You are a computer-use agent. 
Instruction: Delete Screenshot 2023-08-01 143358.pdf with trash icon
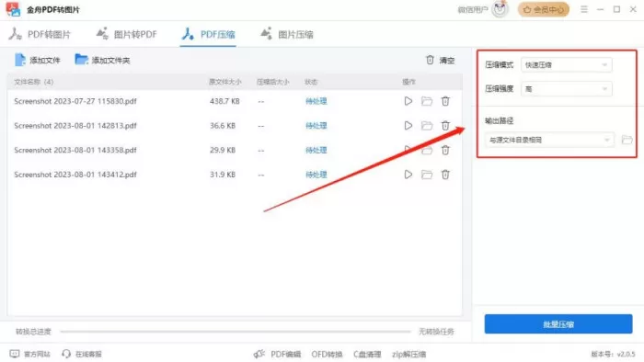click(x=445, y=150)
